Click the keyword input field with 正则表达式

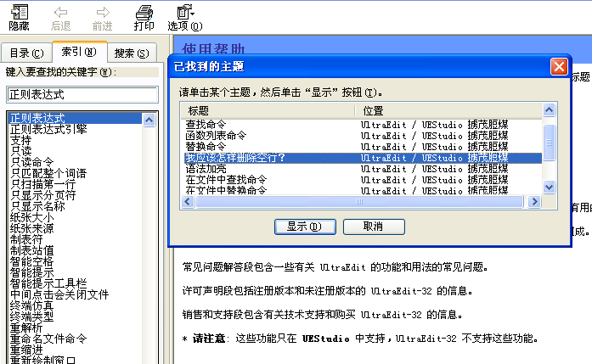coord(82,94)
